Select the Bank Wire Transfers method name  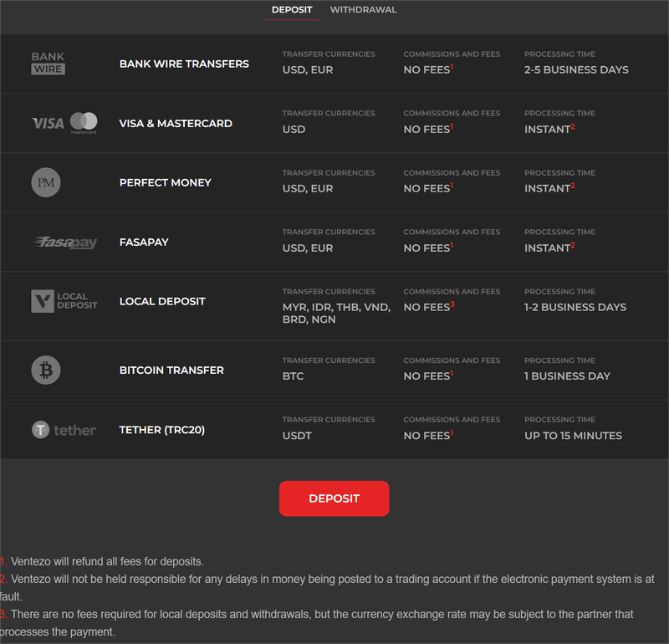coord(184,64)
